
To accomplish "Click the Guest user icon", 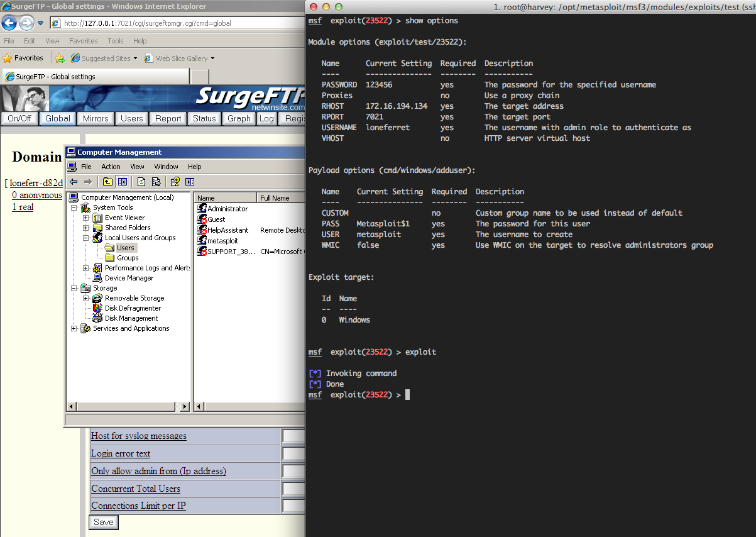I will (x=202, y=219).
